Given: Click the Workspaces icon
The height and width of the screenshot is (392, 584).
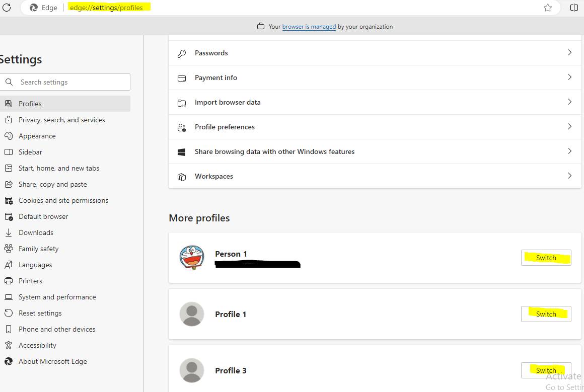Looking at the screenshot, I should 182,177.
